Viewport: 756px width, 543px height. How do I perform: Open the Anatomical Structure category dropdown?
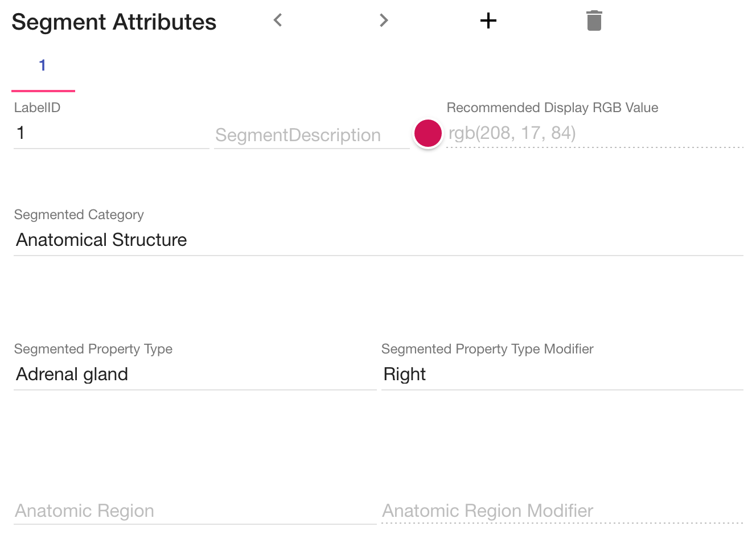click(x=378, y=240)
